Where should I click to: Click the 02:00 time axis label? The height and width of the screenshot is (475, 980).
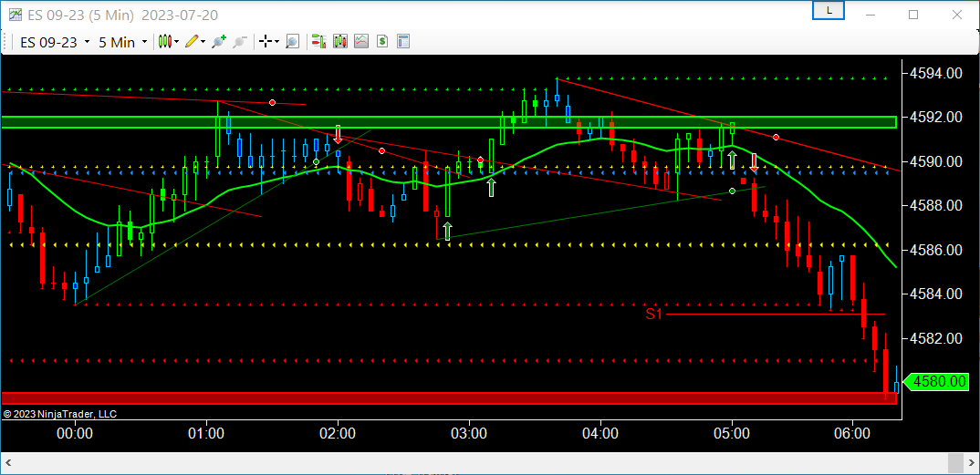click(x=339, y=432)
